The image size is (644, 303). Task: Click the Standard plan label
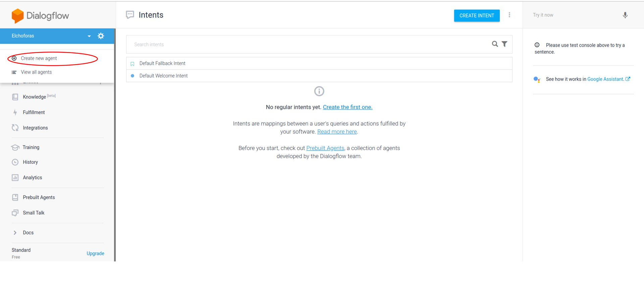point(21,250)
